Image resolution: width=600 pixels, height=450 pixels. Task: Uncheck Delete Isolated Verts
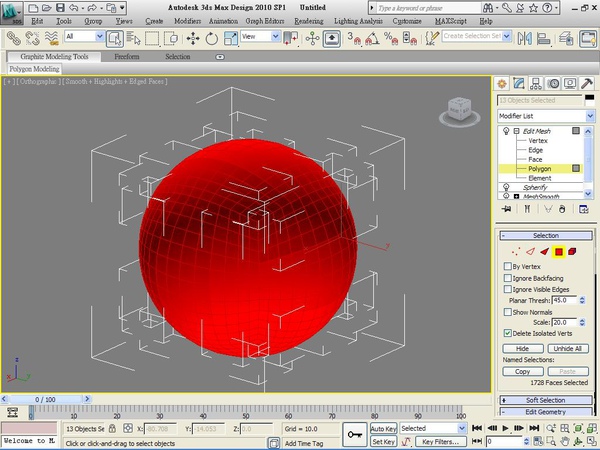point(507,333)
